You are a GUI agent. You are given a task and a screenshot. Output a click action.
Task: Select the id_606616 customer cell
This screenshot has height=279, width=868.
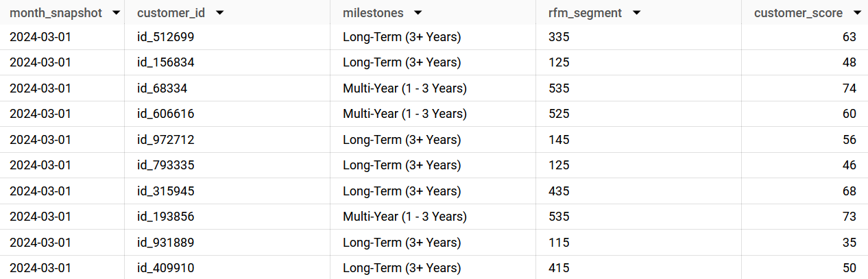point(166,114)
